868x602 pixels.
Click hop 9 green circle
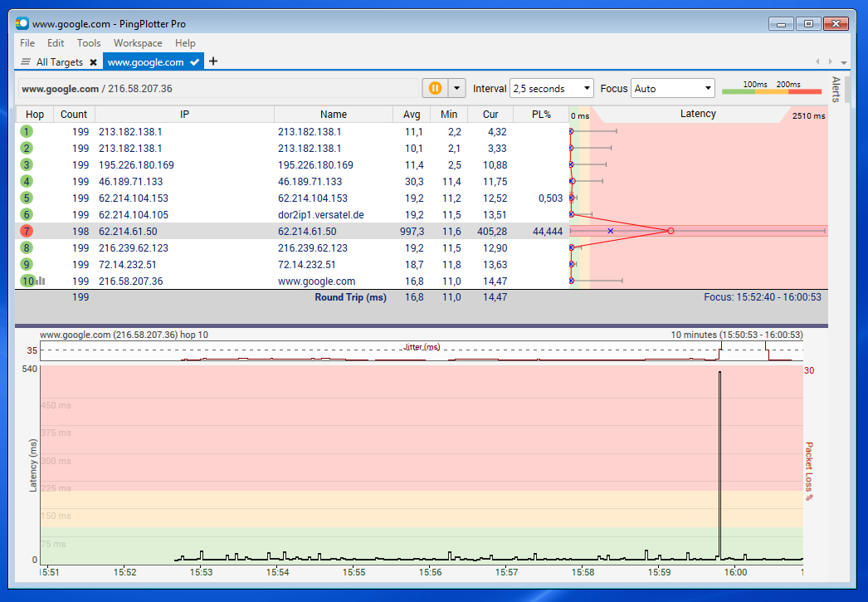pyautogui.click(x=27, y=264)
